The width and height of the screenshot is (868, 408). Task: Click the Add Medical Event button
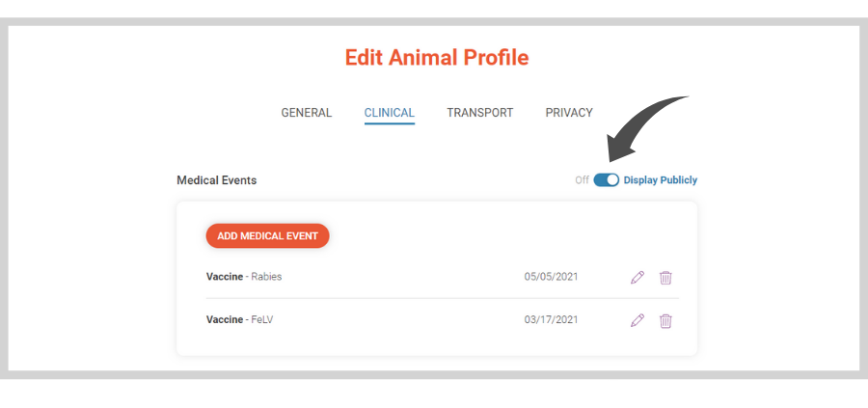coord(267,236)
